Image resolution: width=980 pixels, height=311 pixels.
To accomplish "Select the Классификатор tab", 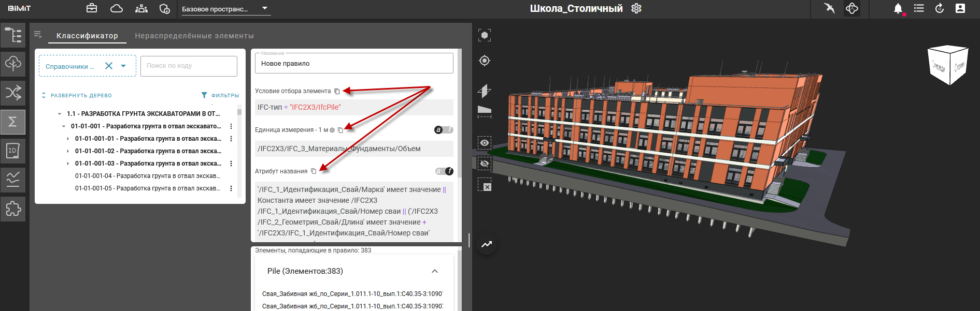I will click(x=87, y=36).
